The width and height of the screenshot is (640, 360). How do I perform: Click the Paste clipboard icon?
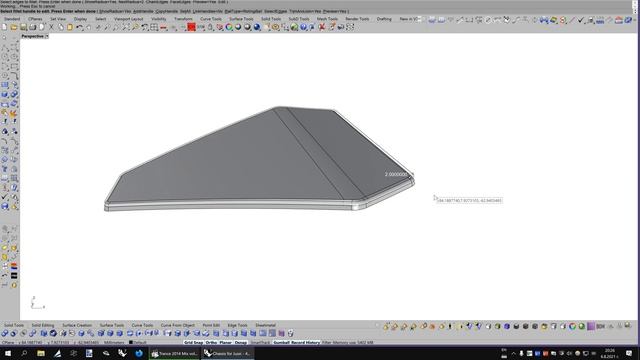point(70,27)
